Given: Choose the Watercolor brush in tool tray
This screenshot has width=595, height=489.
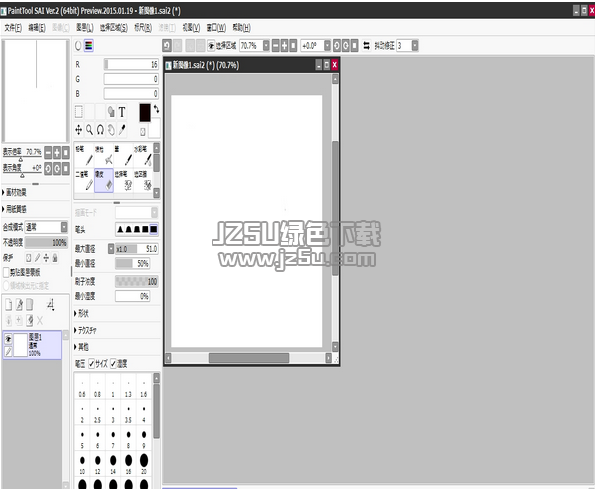Looking at the screenshot, I should point(143,156).
